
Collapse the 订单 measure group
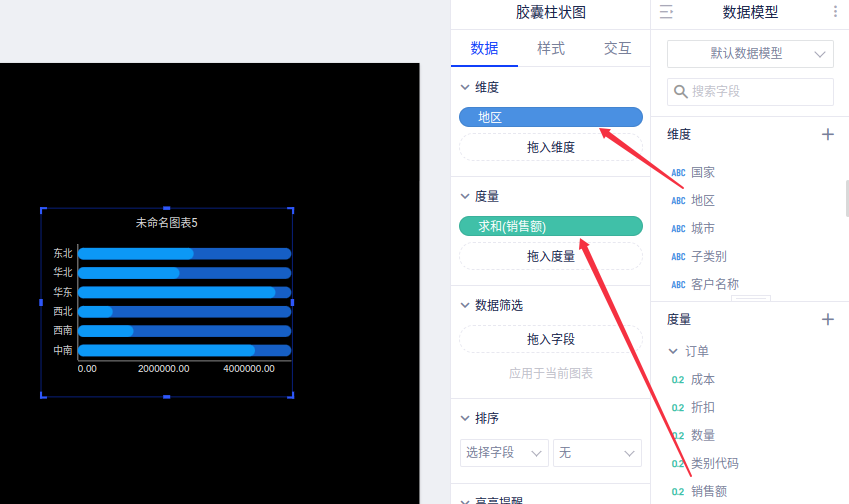click(673, 352)
